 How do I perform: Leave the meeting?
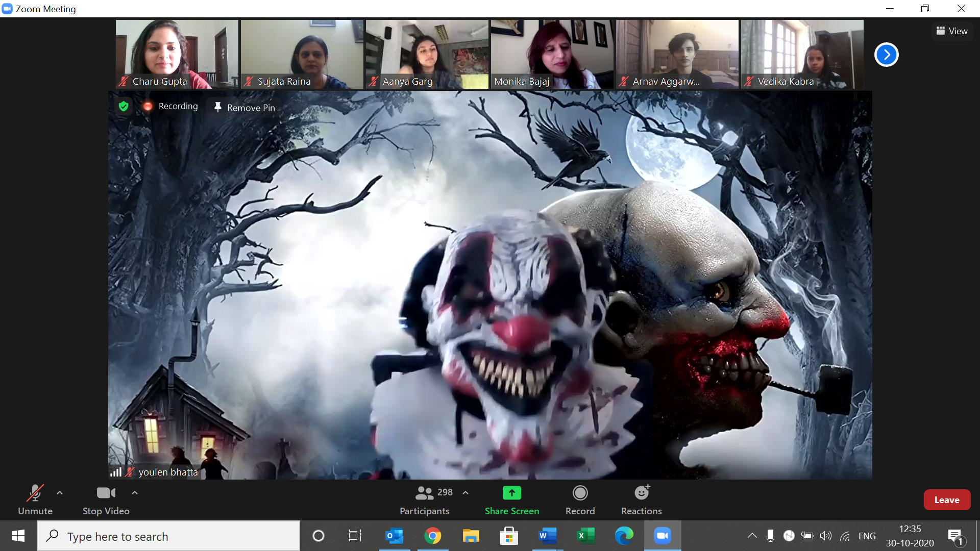pos(947,500)
